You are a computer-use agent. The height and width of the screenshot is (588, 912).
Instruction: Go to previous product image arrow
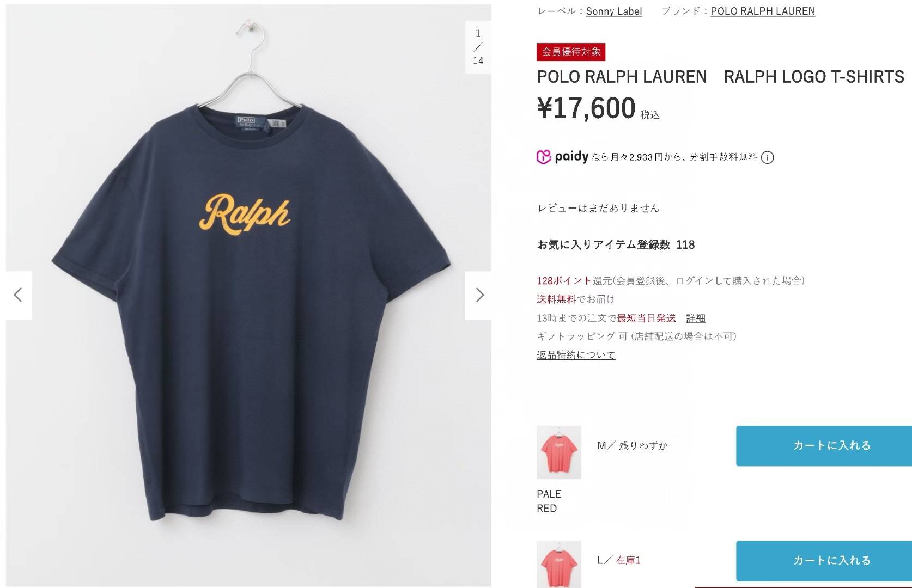pyautogui.click(x=19, y=295)
